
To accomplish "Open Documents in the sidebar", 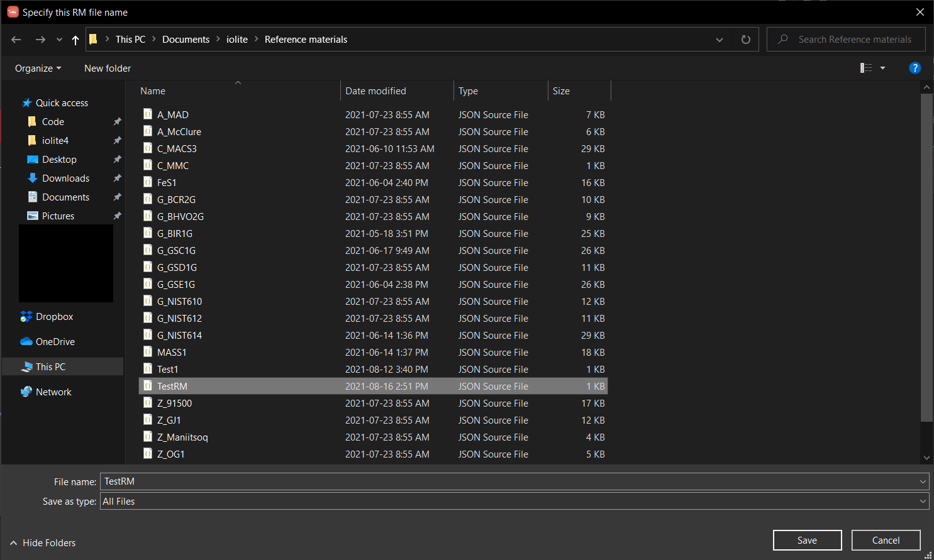I will click(65, 197).
